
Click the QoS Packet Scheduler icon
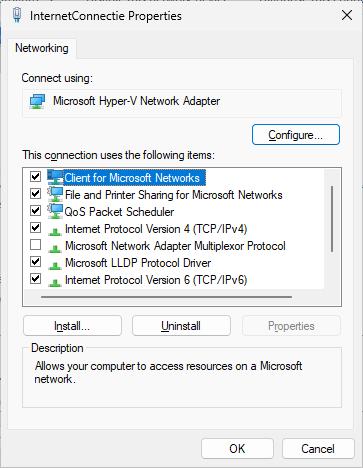click(x=55, y=211)
